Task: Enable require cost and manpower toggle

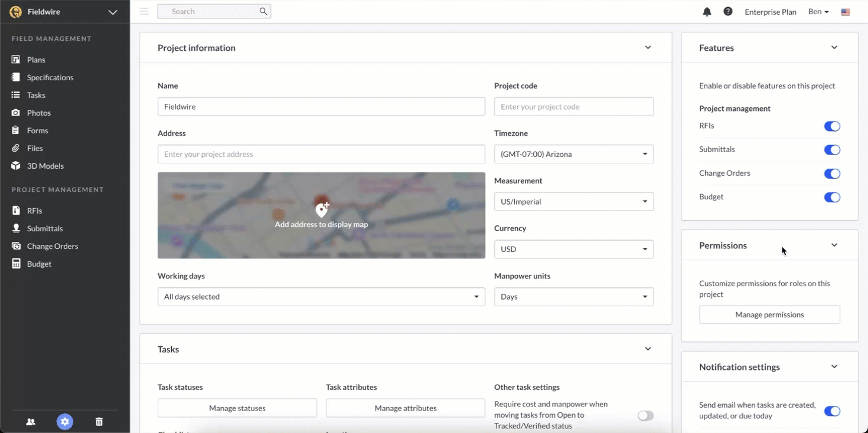Action: [x=645, y=416]
